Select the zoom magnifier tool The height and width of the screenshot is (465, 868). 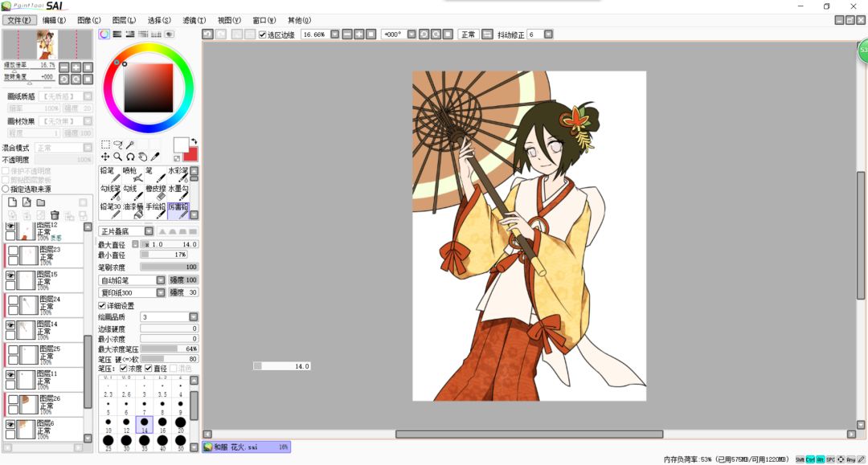point(118,157)
